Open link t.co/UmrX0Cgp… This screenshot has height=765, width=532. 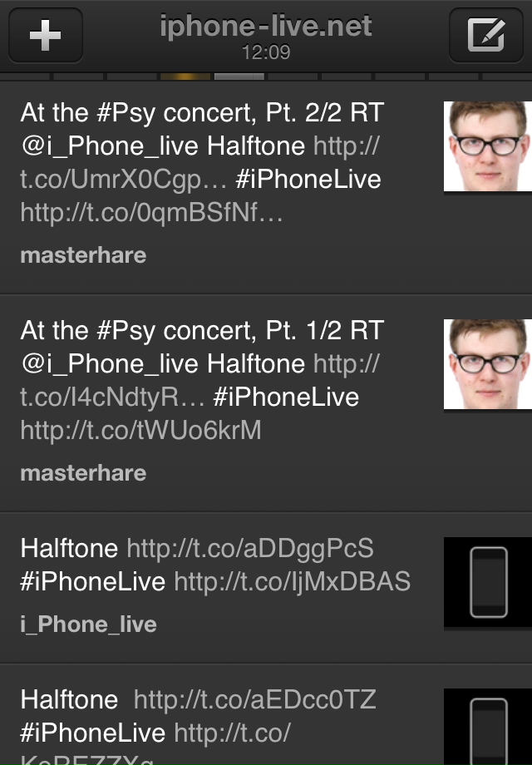click(123, 180)
